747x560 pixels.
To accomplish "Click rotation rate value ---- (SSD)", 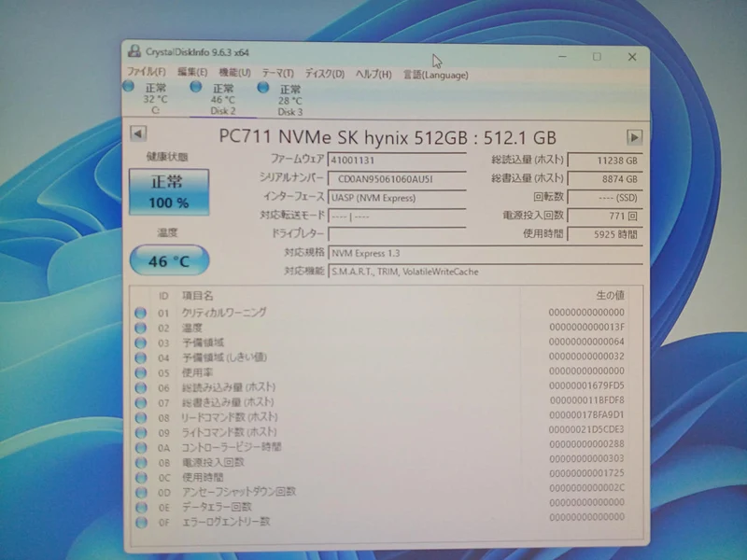I will tap(605, 198).
